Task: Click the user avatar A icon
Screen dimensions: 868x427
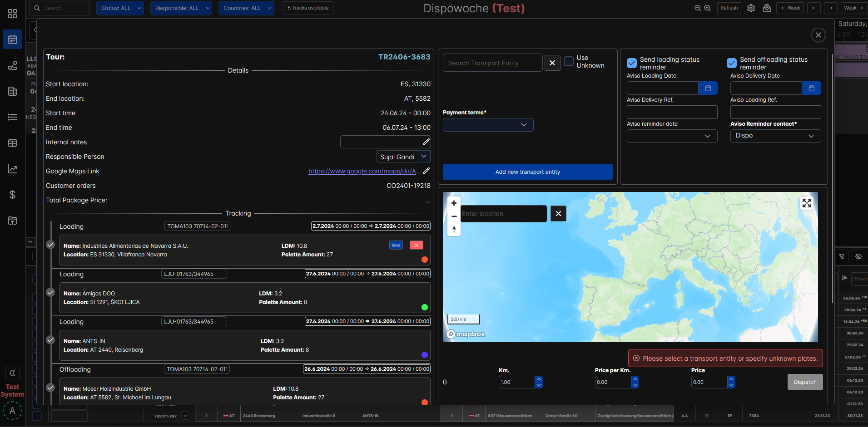Action: (x=13, y=411)
